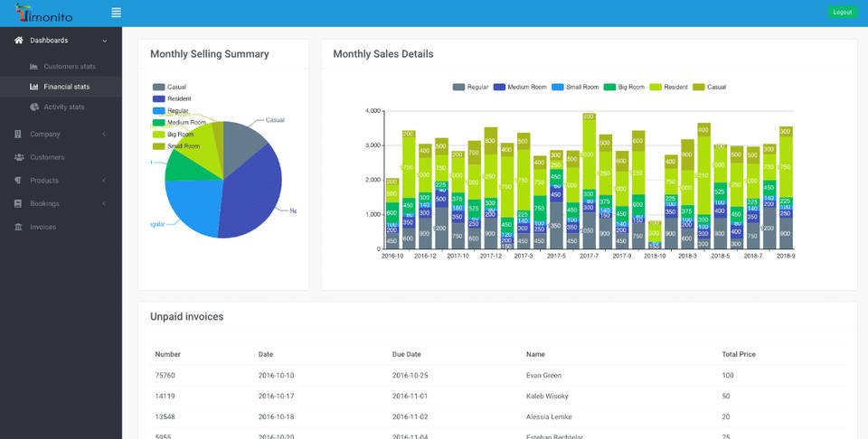Expand the Company submenu arrow
868x439 pixels.
[x=104, y=134]
